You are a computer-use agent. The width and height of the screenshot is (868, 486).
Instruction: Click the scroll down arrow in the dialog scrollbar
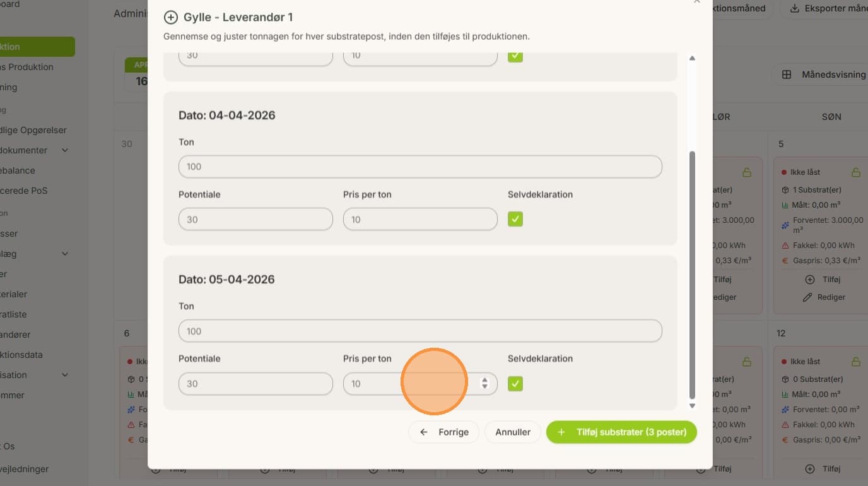(x=692, y=405)
